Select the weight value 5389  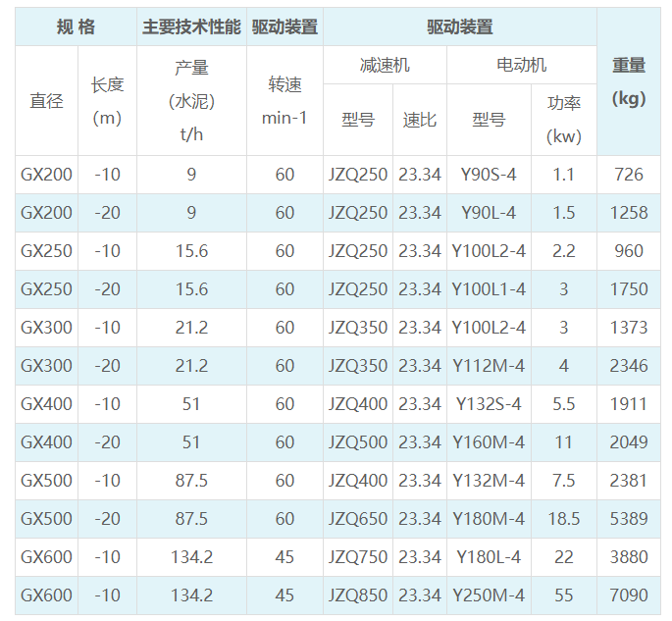tap(629, 519)
